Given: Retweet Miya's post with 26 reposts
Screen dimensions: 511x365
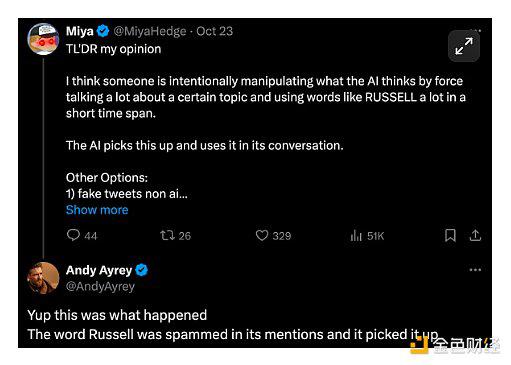Looking at the screenshot, I should click(x=167, y=235).
